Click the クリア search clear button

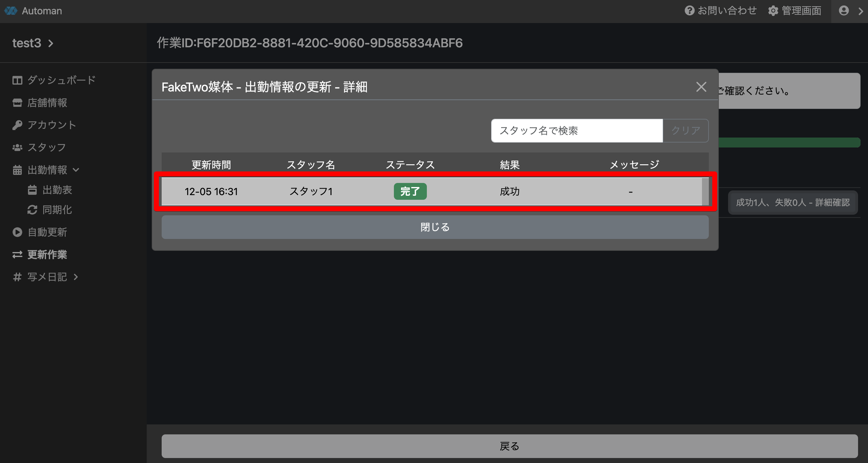point(686,130)
